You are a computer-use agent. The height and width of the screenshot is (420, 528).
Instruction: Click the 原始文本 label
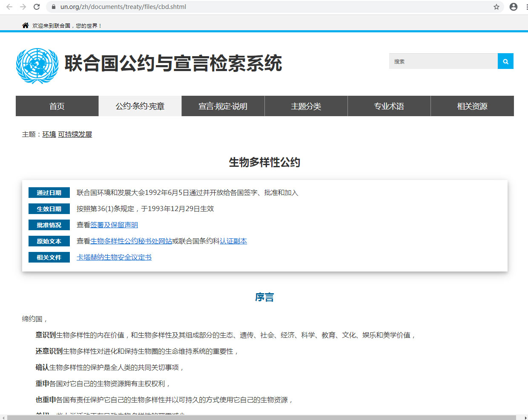[x=49, y=241]
